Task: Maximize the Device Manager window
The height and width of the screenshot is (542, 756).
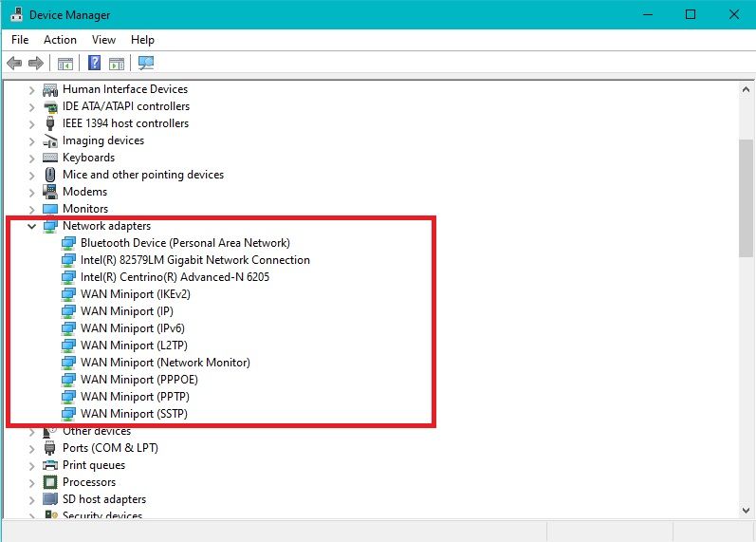Action: [691, 14]
